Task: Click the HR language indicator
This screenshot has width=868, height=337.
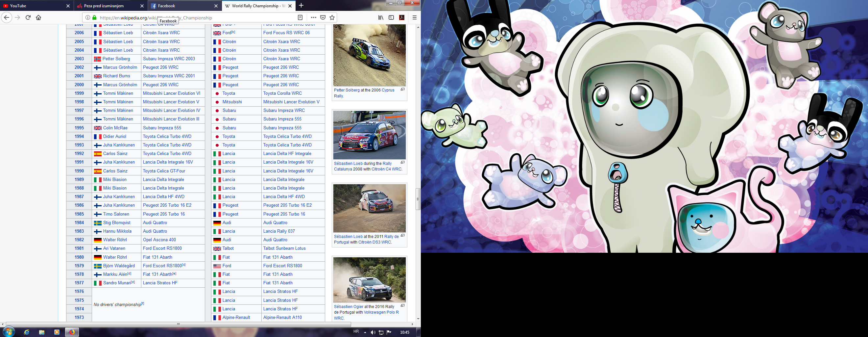Action: [x=356, y=332]
